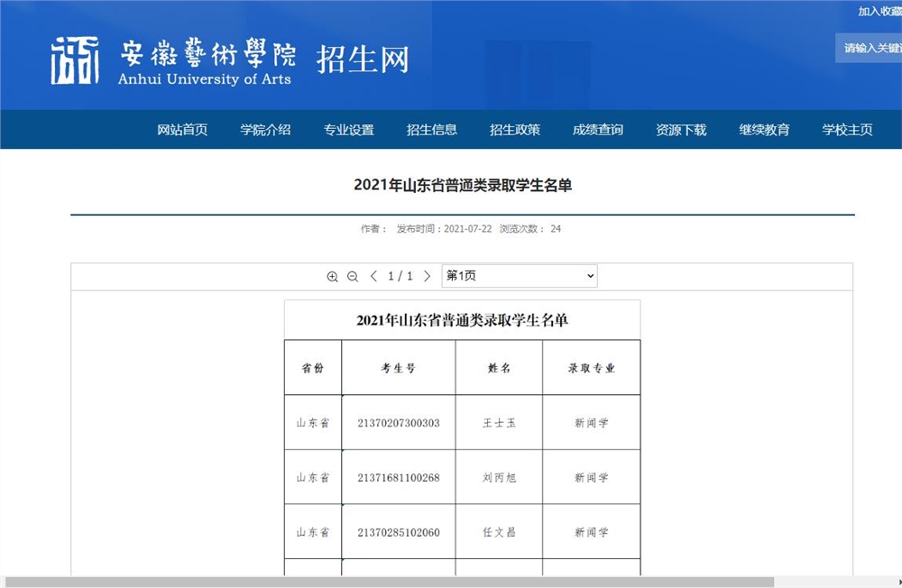Viewport: 902px width, 588px height.
Task: Go to previous page arrow
Action: click(374, 276)
